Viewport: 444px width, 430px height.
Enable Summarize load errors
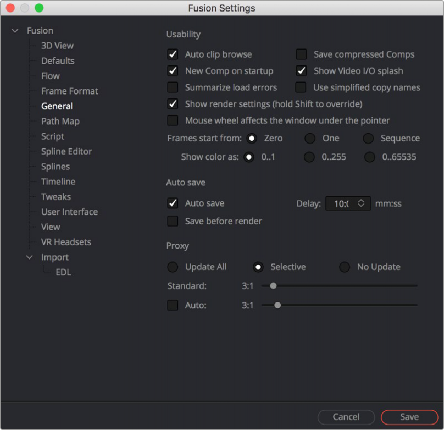173,87
